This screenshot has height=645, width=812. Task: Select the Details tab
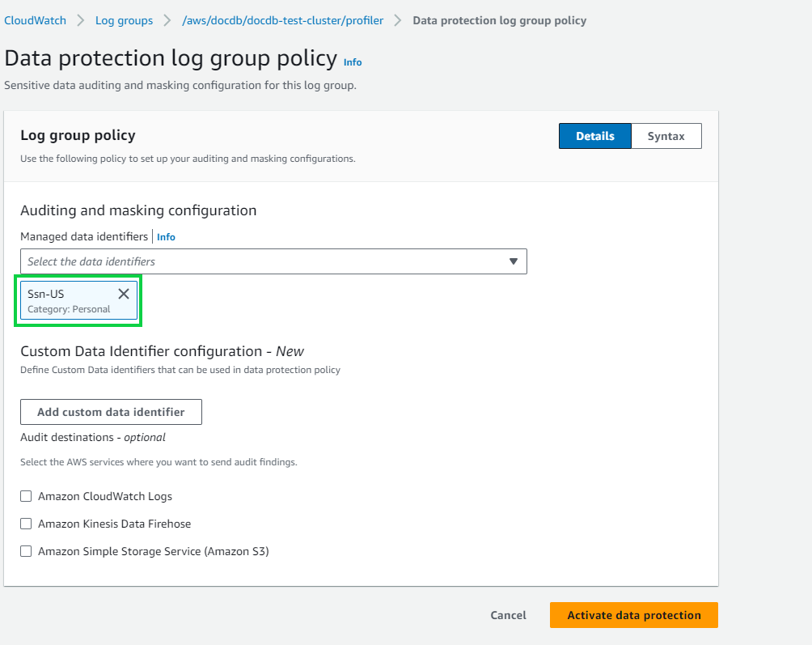[594, 136]
